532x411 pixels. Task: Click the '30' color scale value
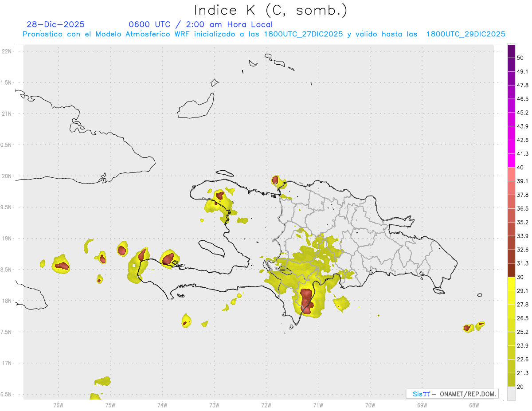tap(520, 277)
